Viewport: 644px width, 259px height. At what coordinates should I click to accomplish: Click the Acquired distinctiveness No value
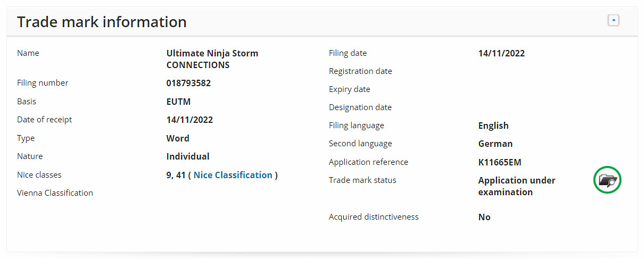[484, 217]
